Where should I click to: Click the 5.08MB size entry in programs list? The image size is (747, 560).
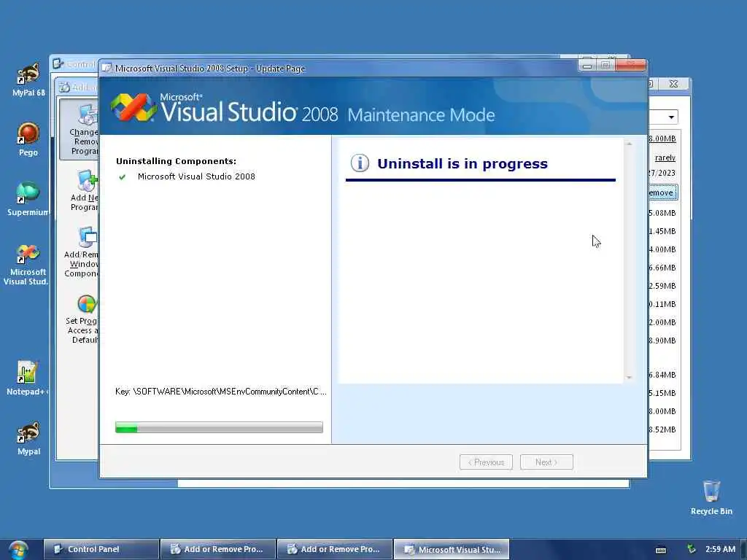coord(662,213)
